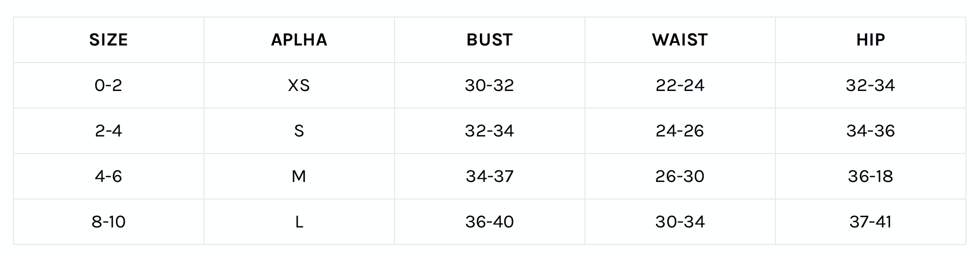Click the APLHA column header

point(299,40)
